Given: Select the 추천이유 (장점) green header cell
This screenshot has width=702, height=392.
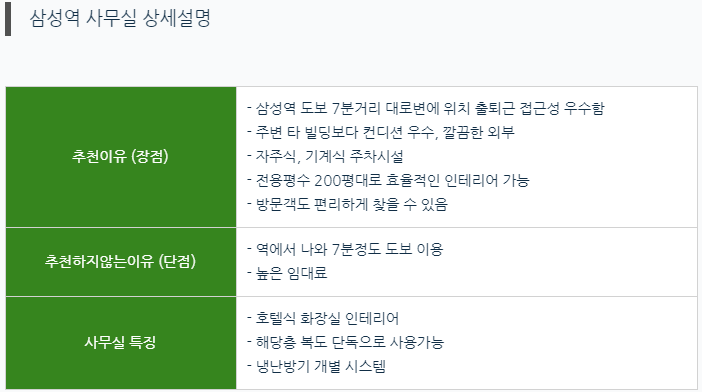Looking at the screenshot, I should coord(121,157).
